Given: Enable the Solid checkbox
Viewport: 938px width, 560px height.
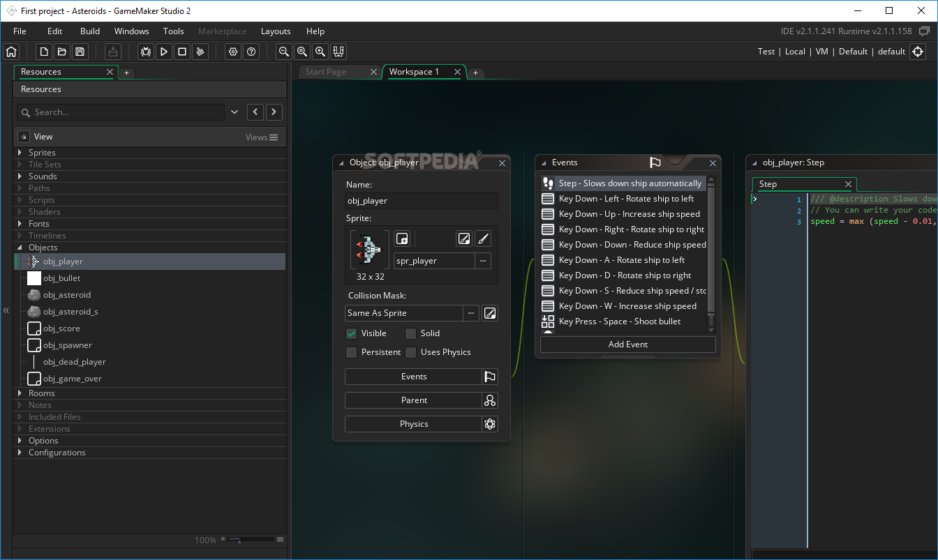Looking at the screenshot, I should [411, 333].
